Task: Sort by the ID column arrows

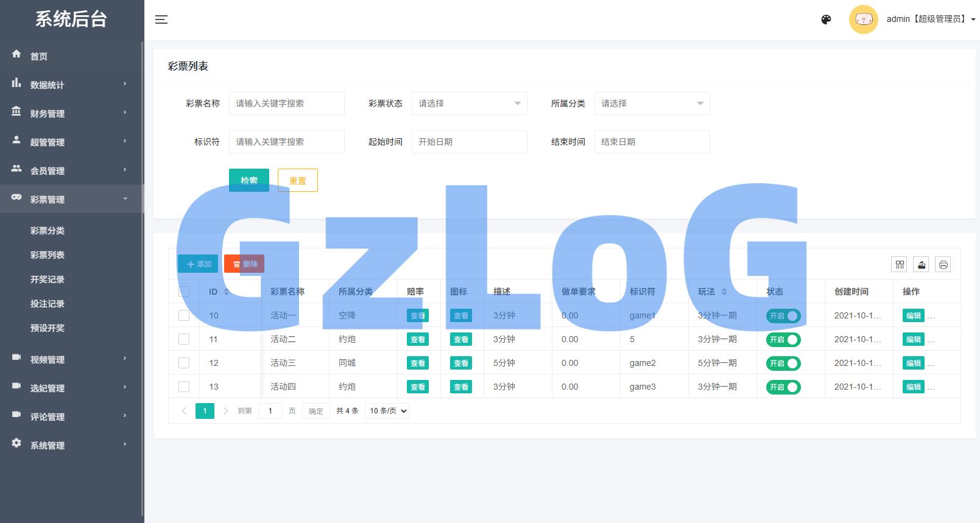Action: coord(227,292)
